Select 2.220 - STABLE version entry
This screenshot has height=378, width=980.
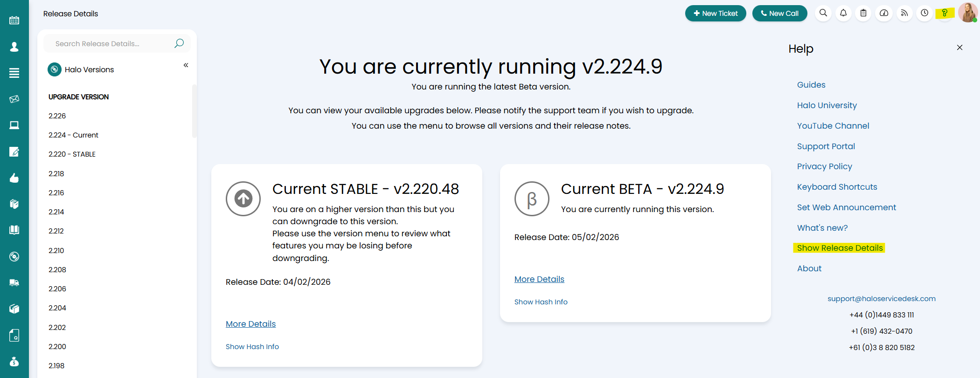coord(72,154)
